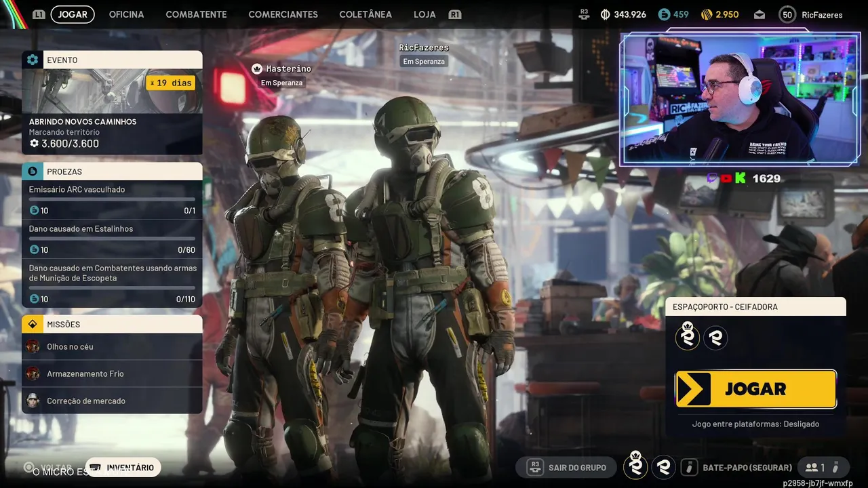Click the blue token icon beside 459

click(x=664, y=14)
